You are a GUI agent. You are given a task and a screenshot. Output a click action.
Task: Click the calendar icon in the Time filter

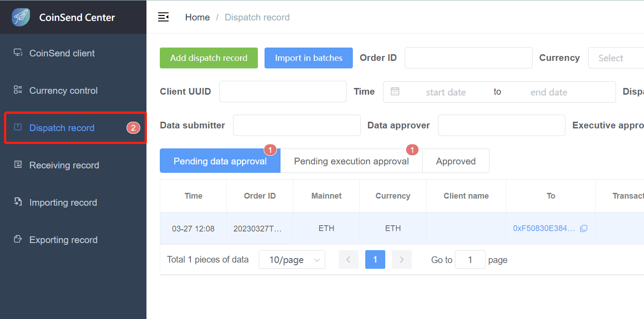click(395, 92)
